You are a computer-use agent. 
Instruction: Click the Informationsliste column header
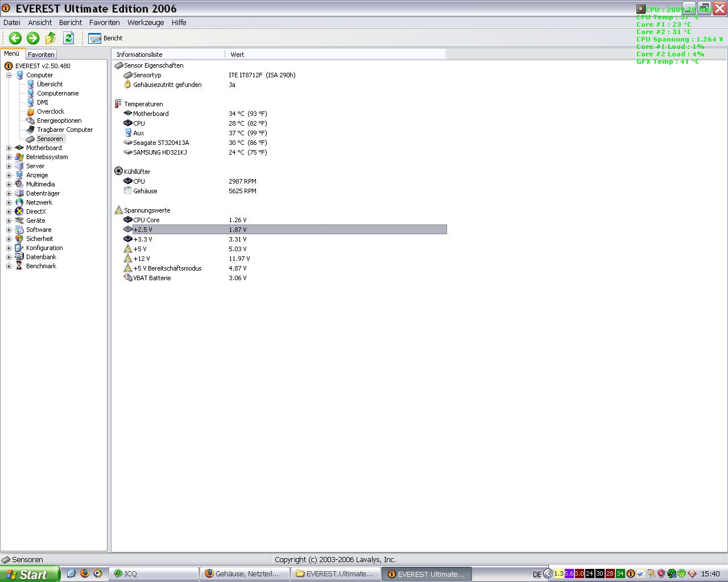[168, 55]
